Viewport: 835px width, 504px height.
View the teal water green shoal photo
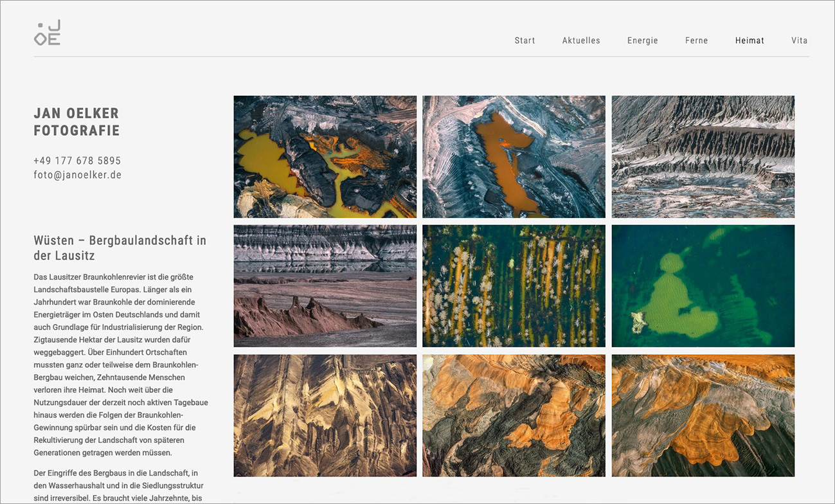(703, 286)
